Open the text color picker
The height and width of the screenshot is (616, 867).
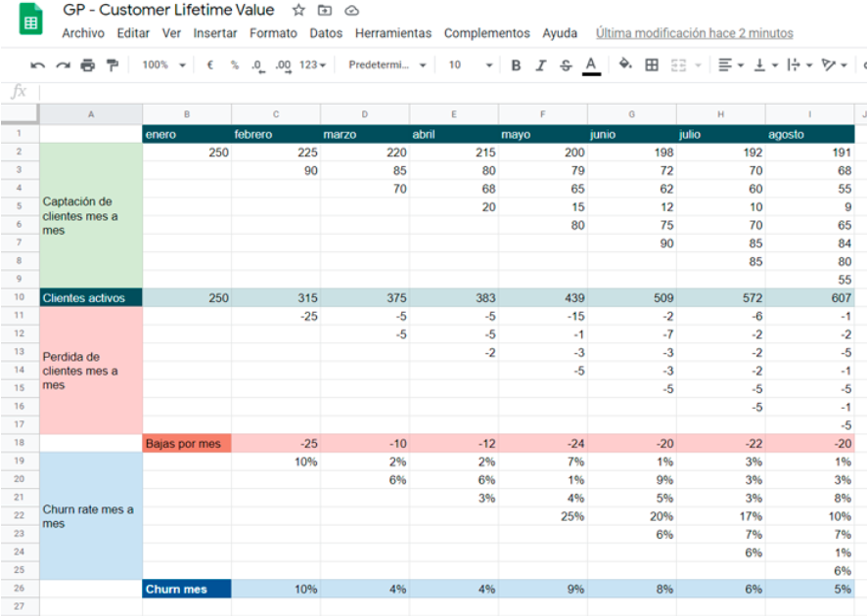591,66
